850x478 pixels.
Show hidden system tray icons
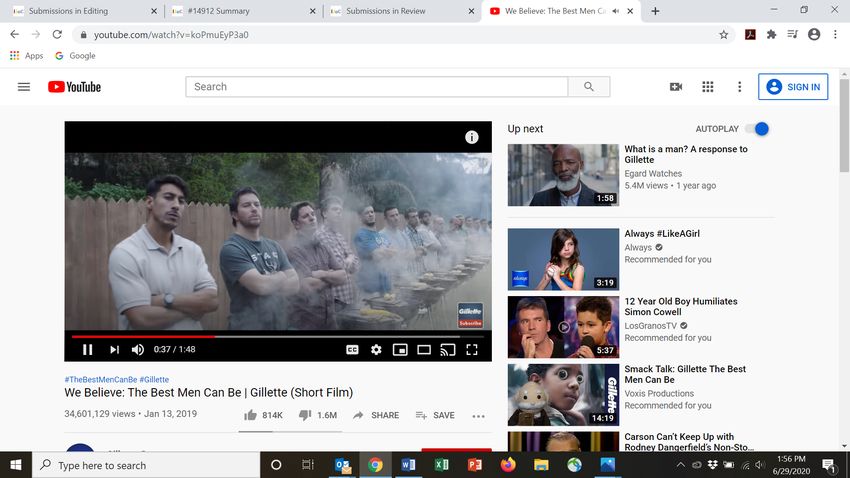pos(680,465)
